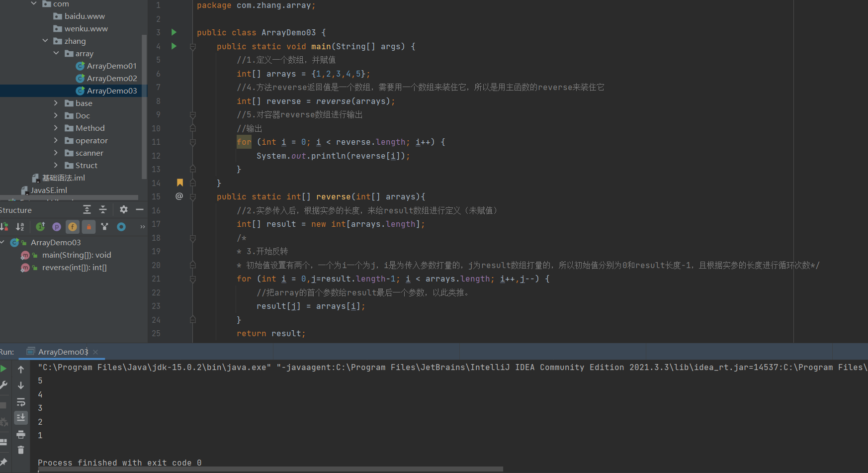Fold the for loop at line 11
Viewport: 868px width, 473px height.
click(x=193, y=142)
